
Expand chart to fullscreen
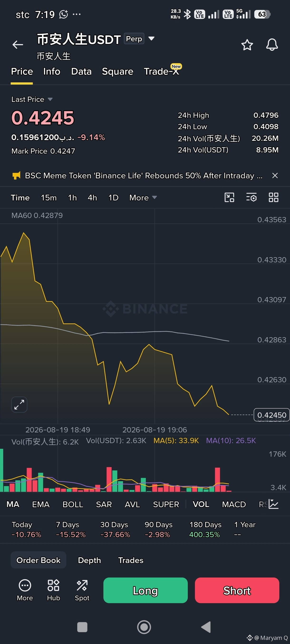pyautogui.click(x=19, y=404)
